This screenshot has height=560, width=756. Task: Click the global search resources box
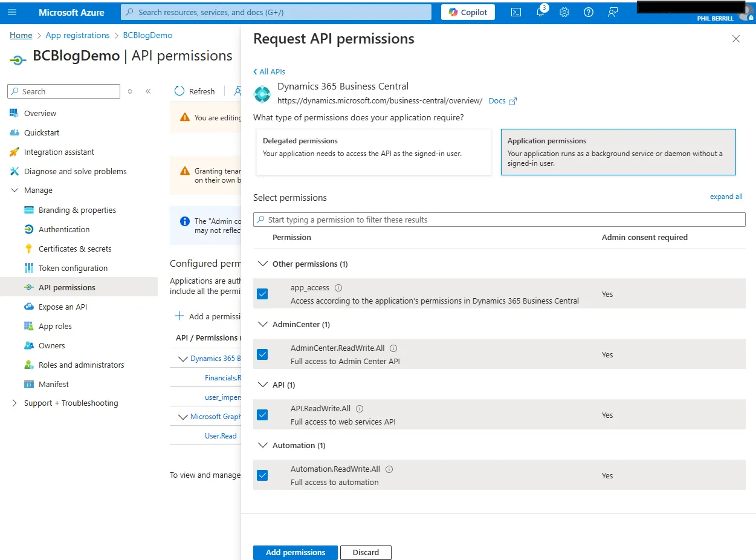tap(276, 12)
